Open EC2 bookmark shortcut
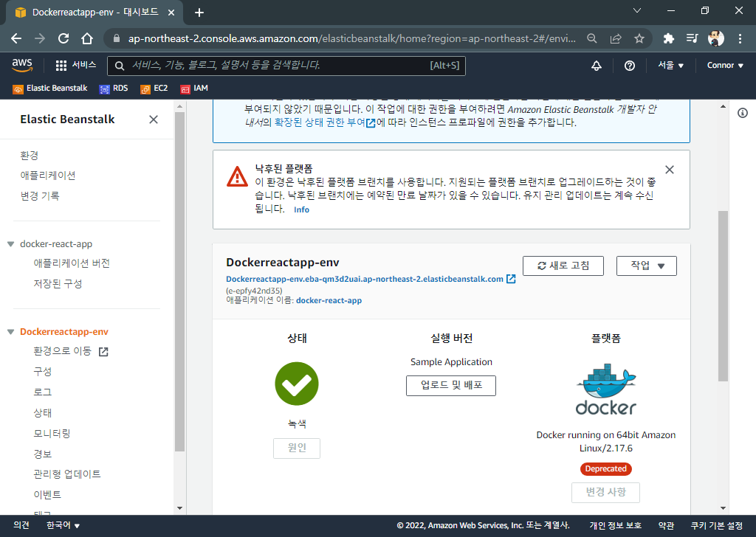The width and height of the screenshot is (756, 537). coord(154,88)
